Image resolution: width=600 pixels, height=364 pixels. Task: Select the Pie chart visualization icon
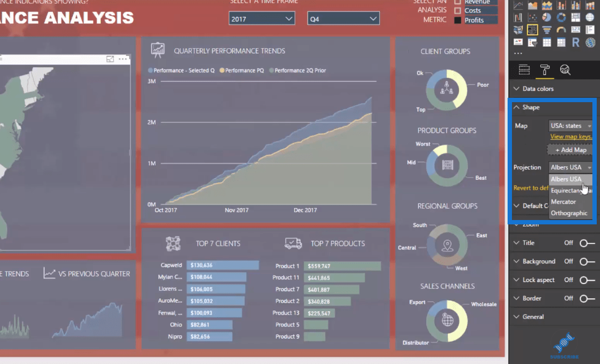(x=547, y=17)
